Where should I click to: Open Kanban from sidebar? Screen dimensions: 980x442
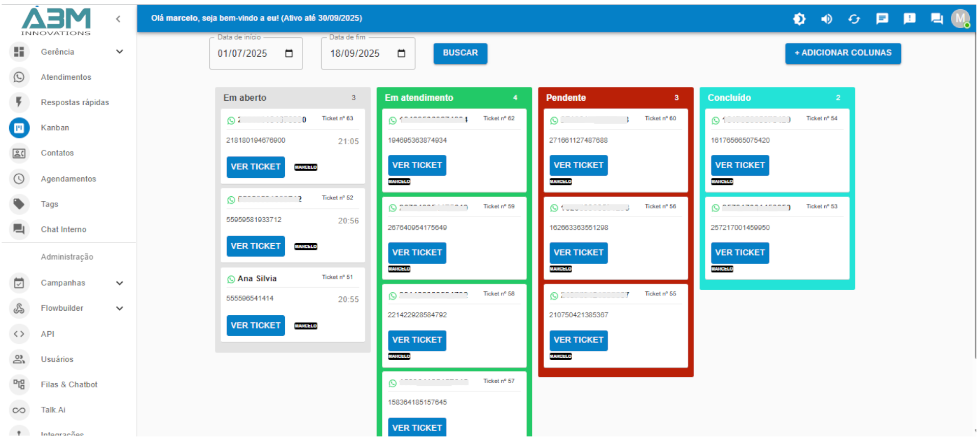pos(19,128)
